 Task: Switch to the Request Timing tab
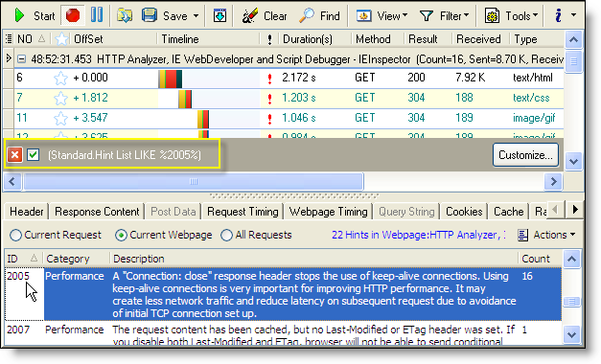(243, 212)
